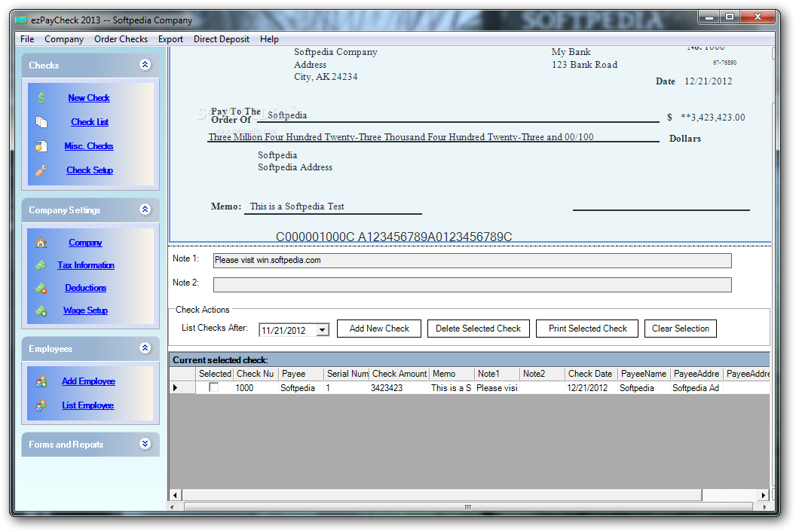Click the bottom window scrollbar thumb
Screen dimensions: 796x532
[467, 506]
